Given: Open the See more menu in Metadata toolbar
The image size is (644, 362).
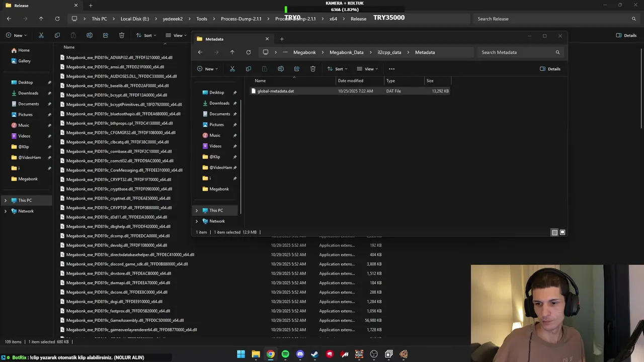Looking at the screenshot, I should click(391, 69).
